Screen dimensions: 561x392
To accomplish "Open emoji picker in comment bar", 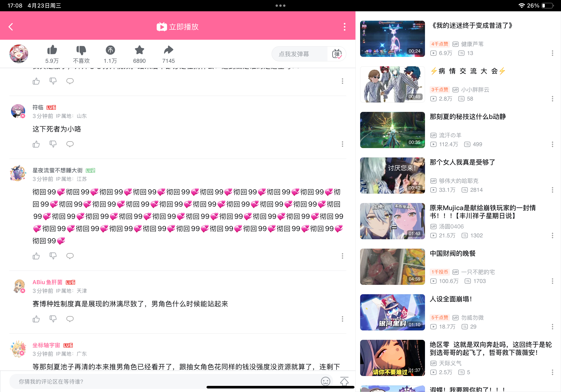I will pyautogui.click(x=325, y=381).
